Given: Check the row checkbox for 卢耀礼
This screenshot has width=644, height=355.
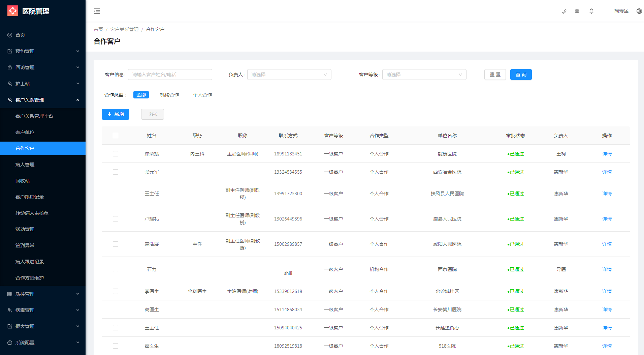Looking at the screenshot, I should tap(116, 219).
